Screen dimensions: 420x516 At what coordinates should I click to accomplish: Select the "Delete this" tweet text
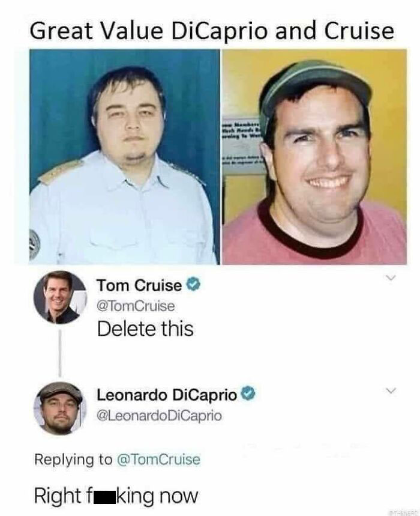coord(145,329)
